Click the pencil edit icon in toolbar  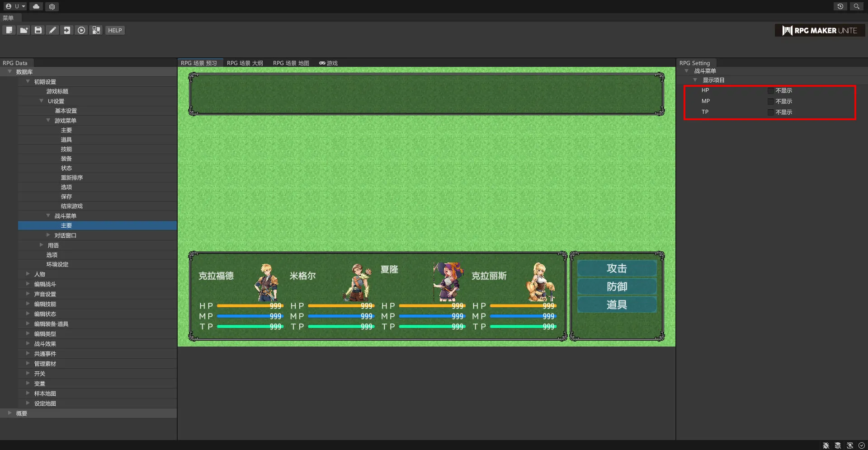coord(52,30)
